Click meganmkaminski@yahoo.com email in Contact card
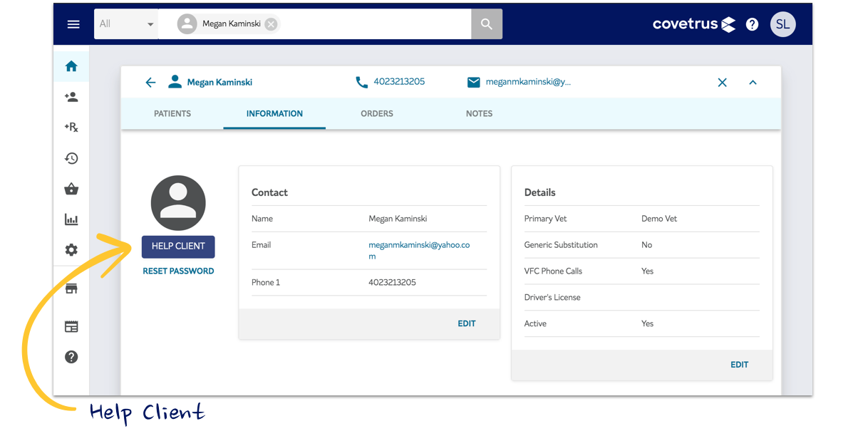 click(x=419, y=251)
